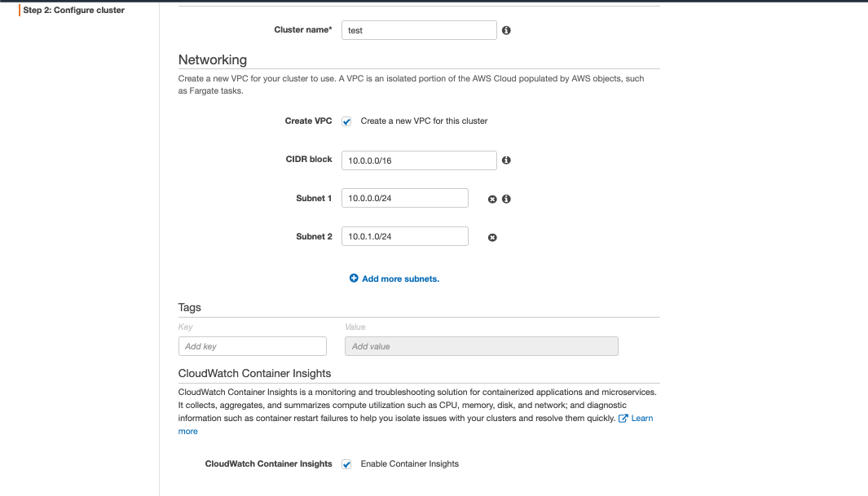868x496 pixels.
Task: Click the 'Value' column header in Tags
Action: (355, 327)
